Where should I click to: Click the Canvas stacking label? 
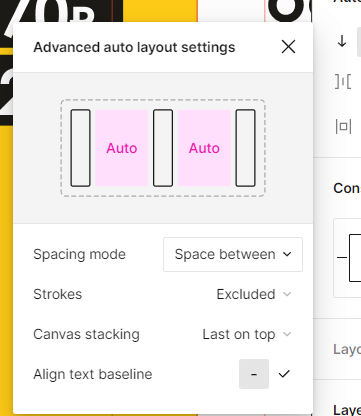[86, 334]
